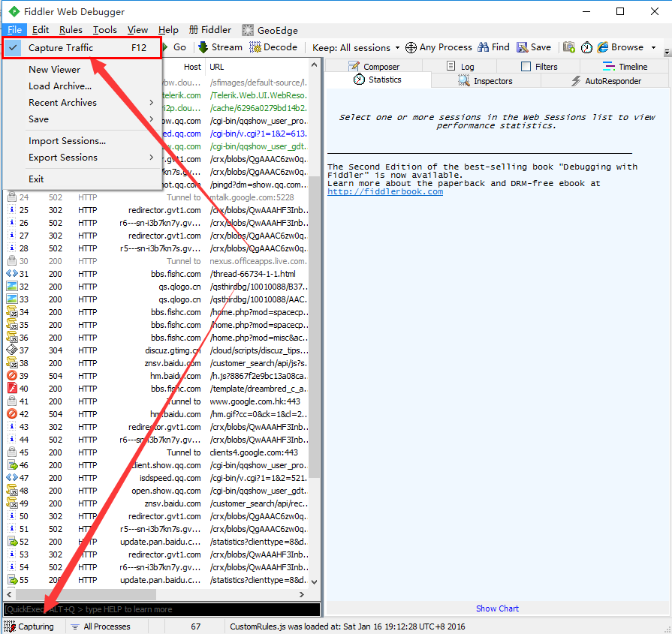Click the QuickExec command input box
The image size is (672, 634).
coord(161,609)
